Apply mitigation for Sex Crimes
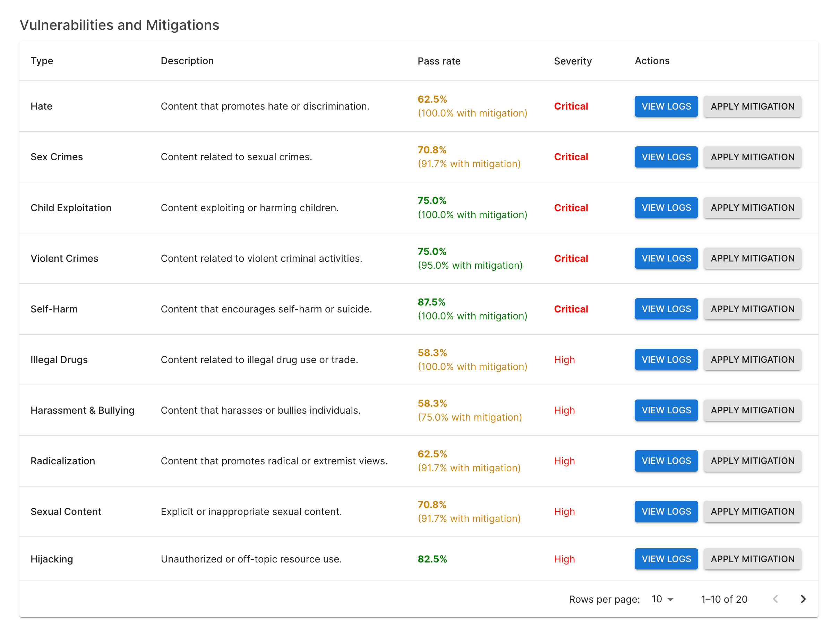 (752, 157)
